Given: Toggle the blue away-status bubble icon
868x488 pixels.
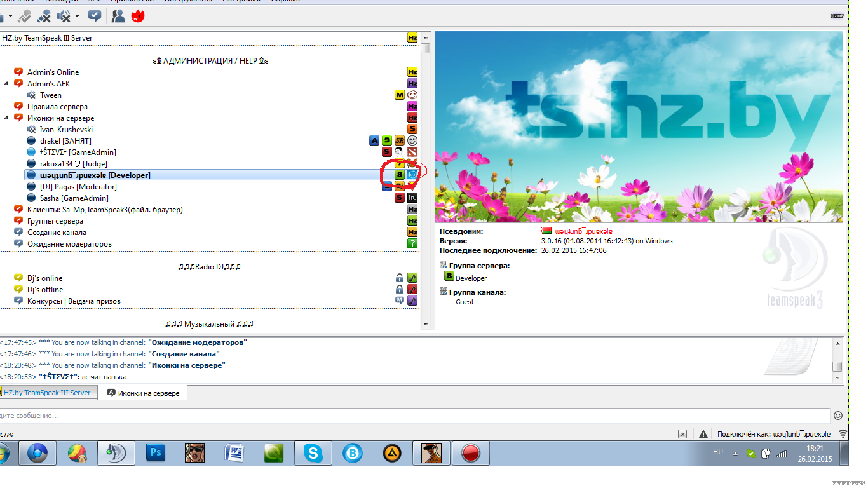Looking at the screenshot, I should pyautogui.click(x=95, y=16).
